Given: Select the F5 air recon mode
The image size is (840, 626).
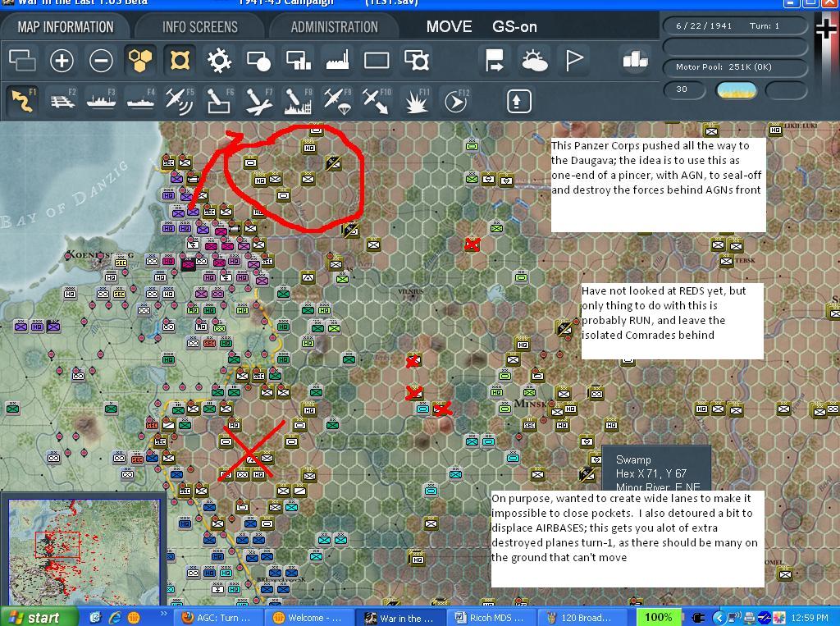Looking at the screenshot, I should 180,101.
